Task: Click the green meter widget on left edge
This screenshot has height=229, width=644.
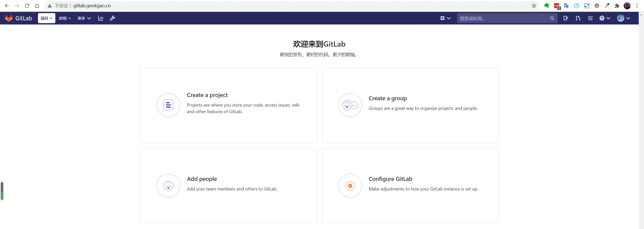Action: click(2, 191)
